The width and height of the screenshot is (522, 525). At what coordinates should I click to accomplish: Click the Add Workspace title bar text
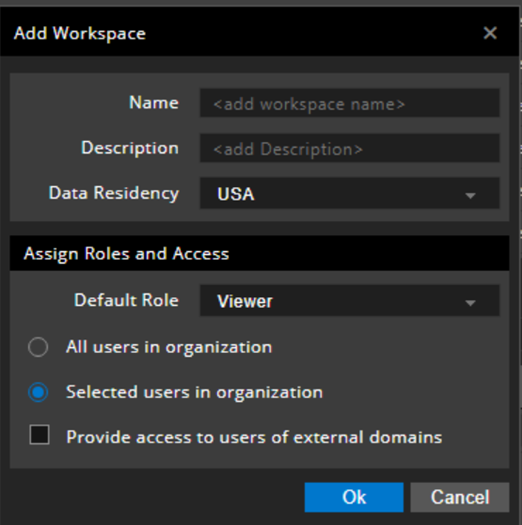[x=80, y=33]
